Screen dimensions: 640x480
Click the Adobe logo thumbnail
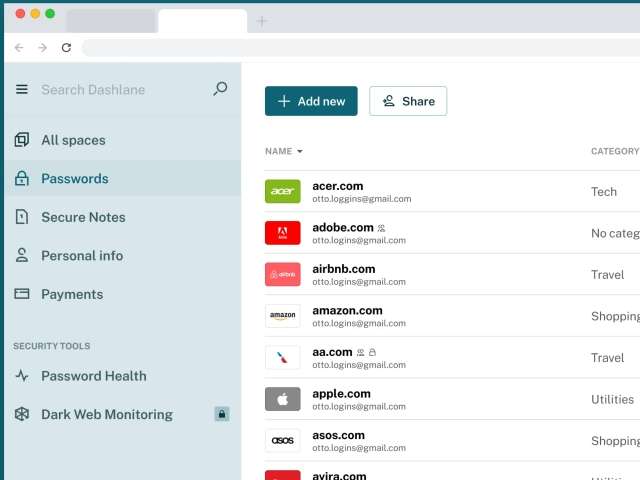pyautogui.click(x=282, y=233)
